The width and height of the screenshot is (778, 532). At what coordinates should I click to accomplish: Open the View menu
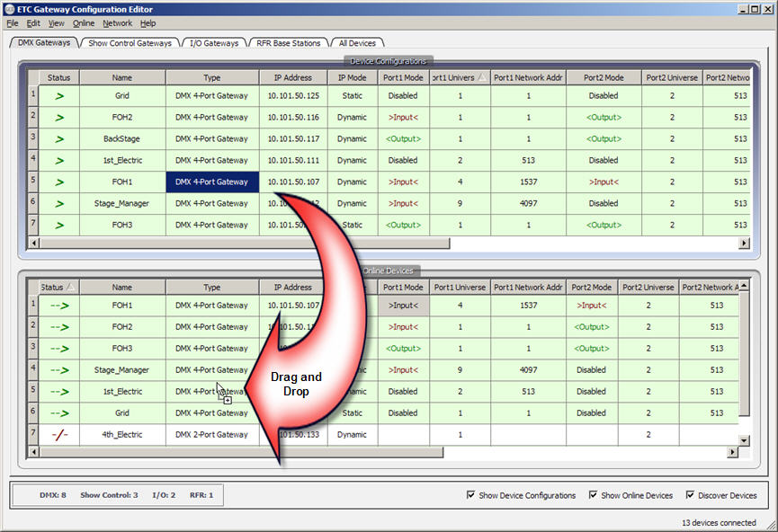point(56,23)
